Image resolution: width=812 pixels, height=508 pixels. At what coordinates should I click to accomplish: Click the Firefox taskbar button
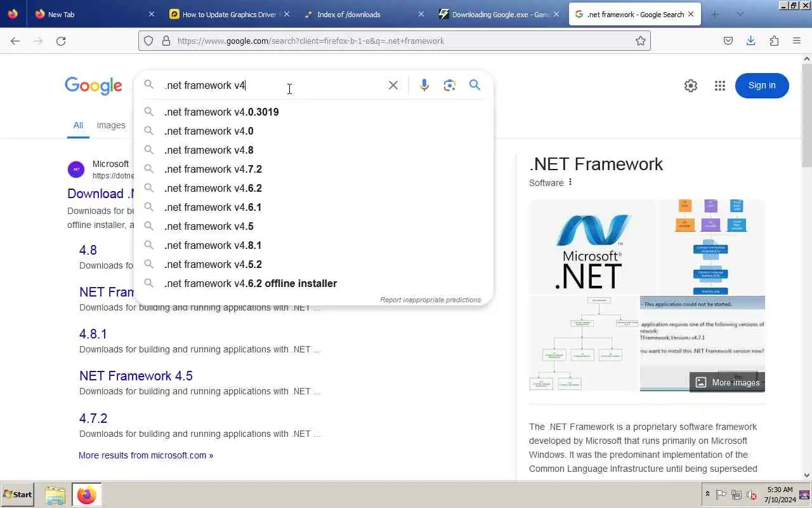[86, 495]
